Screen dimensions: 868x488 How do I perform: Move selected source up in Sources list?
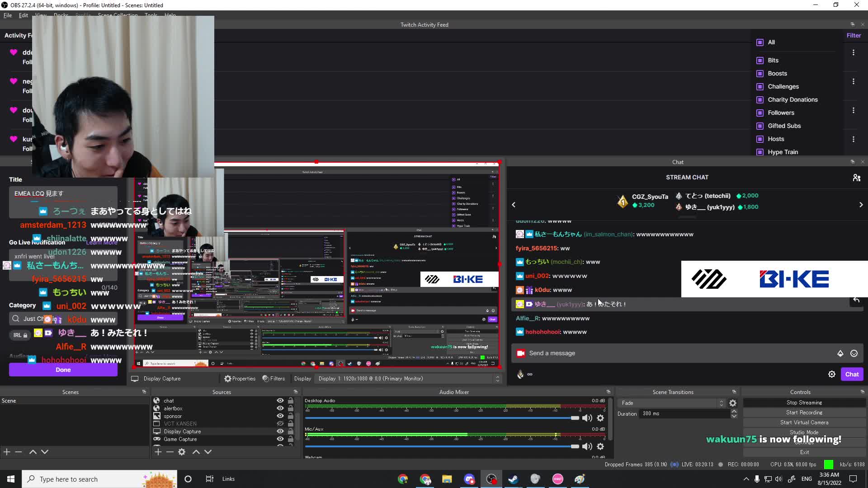pyautogui.click(x=196, y=452)
